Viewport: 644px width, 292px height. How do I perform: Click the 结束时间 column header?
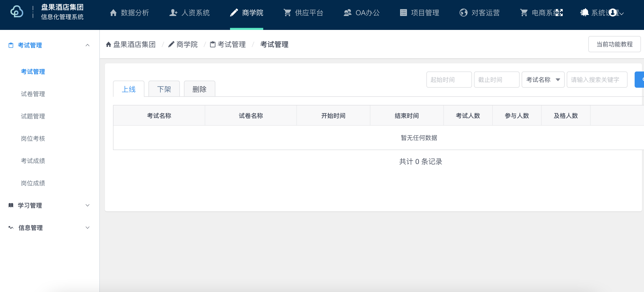407,116
